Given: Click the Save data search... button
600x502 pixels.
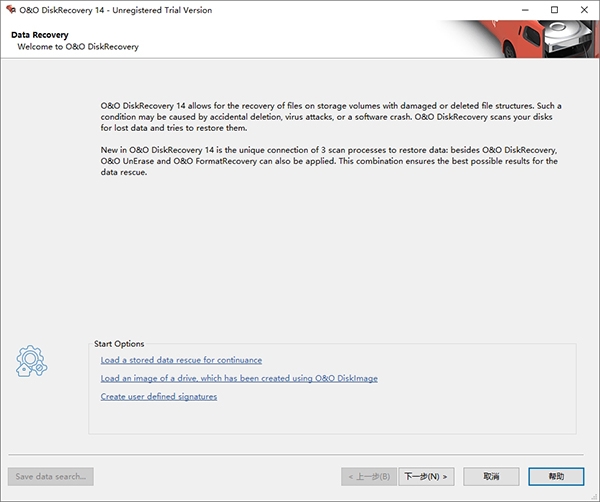Looking at the screenshot, I should (51, 476).
